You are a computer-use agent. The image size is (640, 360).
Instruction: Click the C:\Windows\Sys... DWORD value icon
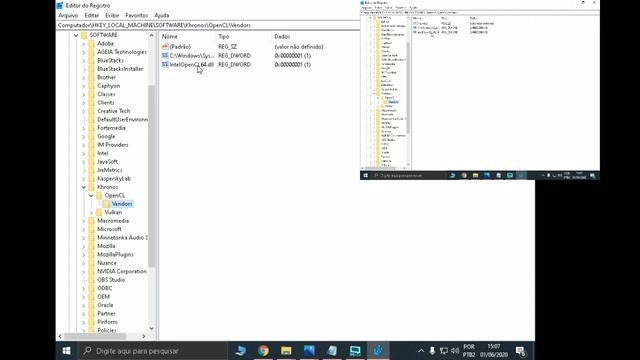165,56
